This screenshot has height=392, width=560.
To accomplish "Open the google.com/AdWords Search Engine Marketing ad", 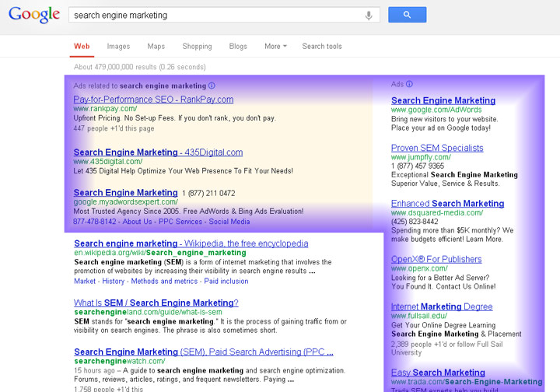I will (443, 100).
